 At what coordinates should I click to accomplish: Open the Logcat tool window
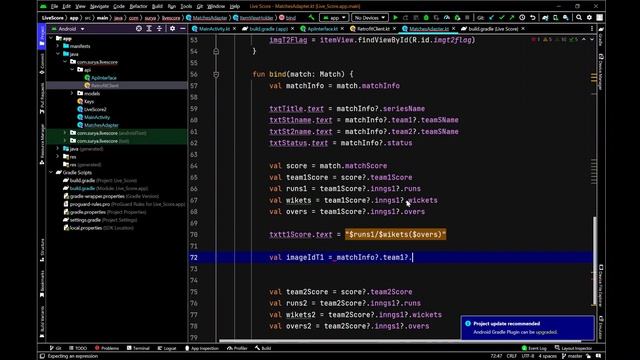(167, 348)
